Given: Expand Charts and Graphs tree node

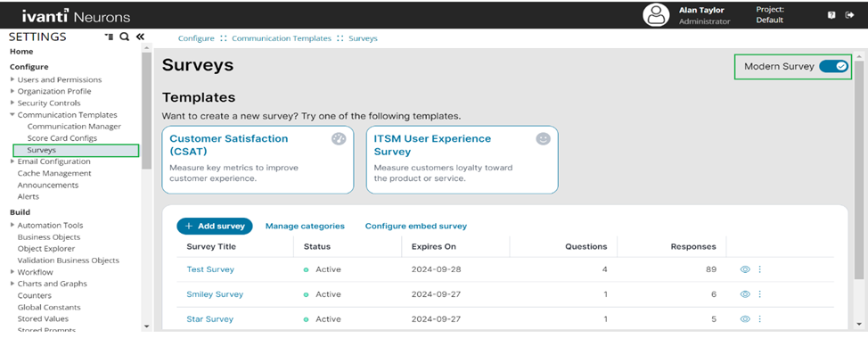Looking at the screenshot, I should coord(12,284).
